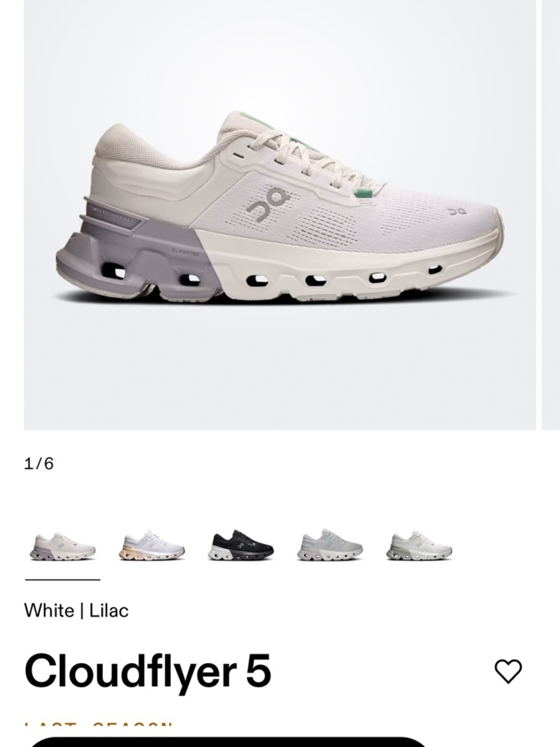Select the White Lilac colorway thumbnail

[x=63, y=547]
